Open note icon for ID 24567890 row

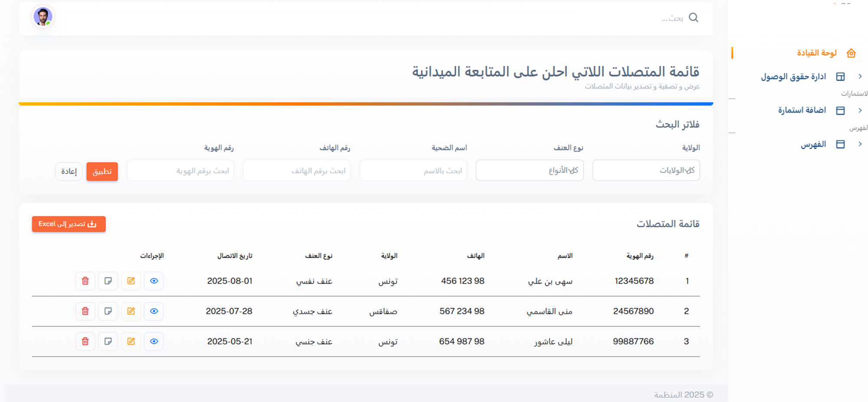click(x=108, y=311)
